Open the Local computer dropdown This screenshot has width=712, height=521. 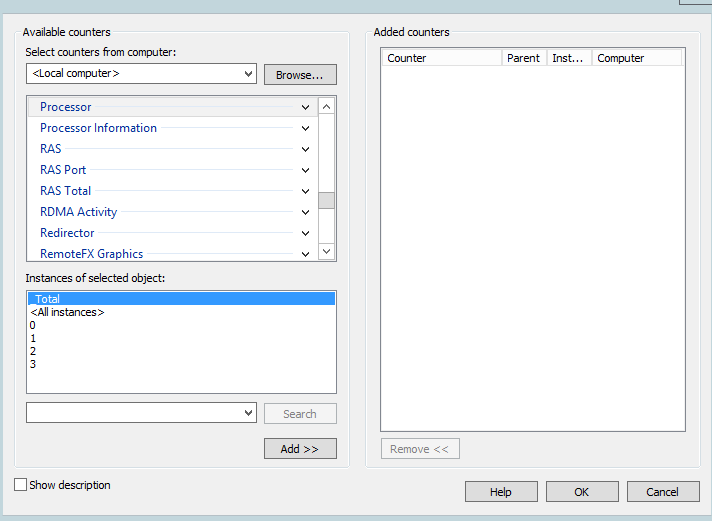pyautogui.click(x=141, y=74)
